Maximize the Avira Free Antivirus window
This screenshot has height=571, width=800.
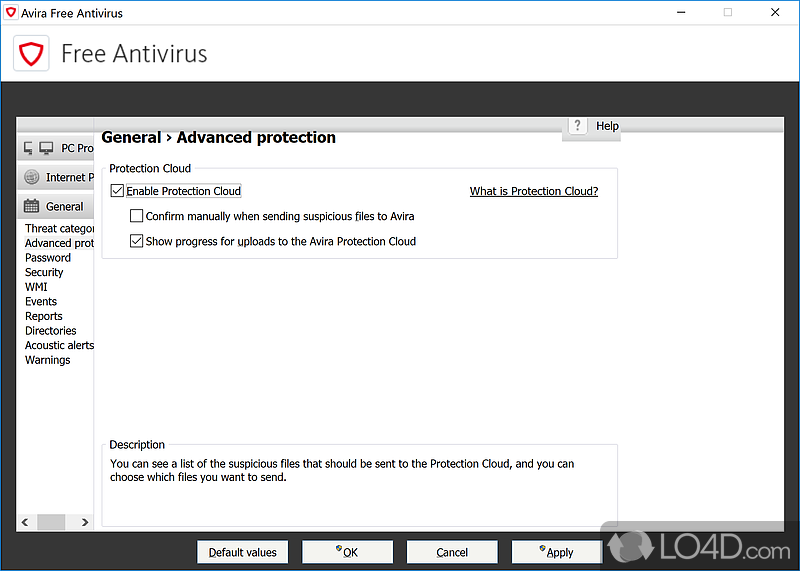728,12
